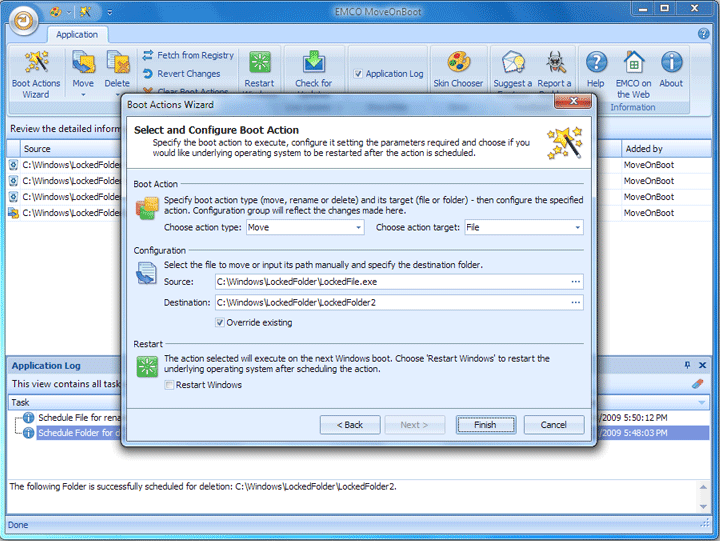Fetch from Registry ribbon command
Screen dimensions: 720x541
(188, 55)
